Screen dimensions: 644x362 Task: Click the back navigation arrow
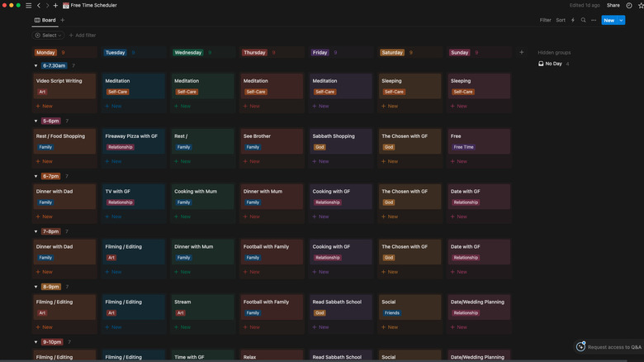[38, 5]
